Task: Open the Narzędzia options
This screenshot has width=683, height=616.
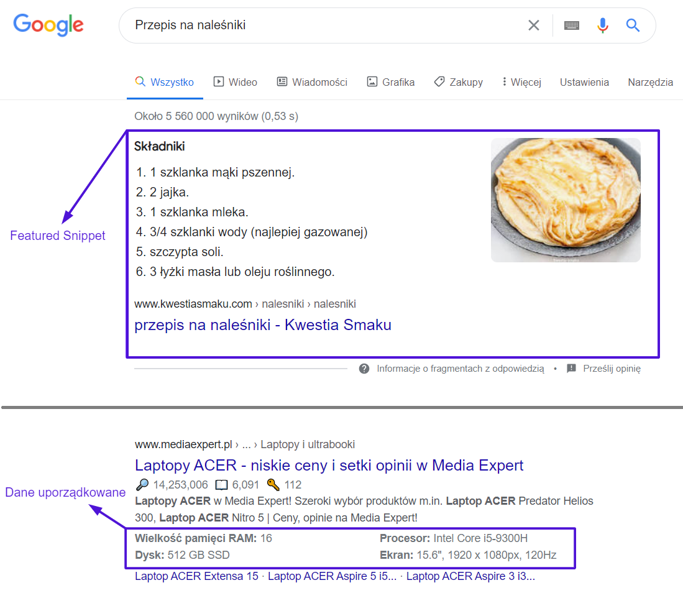Action: coord(650,82)
